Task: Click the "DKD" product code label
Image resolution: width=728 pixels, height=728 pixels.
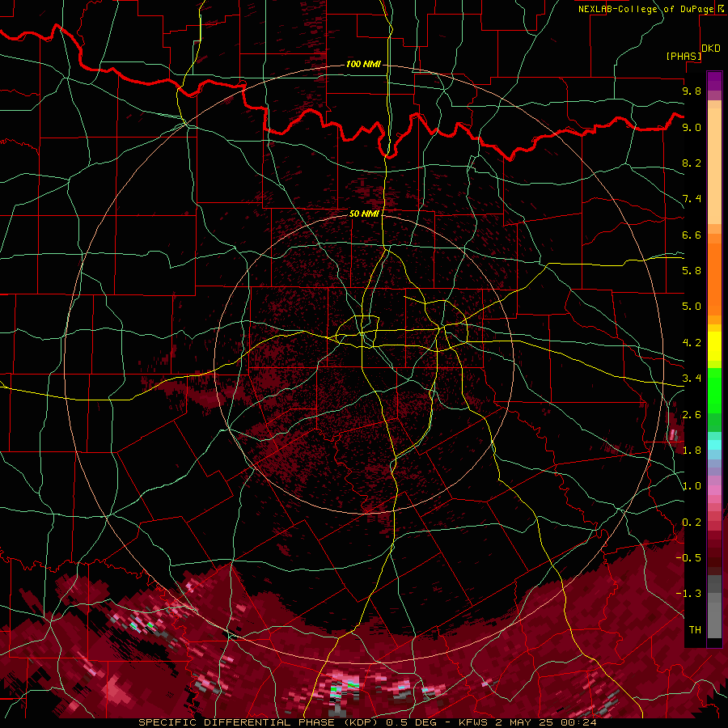Action: (711, 49)
